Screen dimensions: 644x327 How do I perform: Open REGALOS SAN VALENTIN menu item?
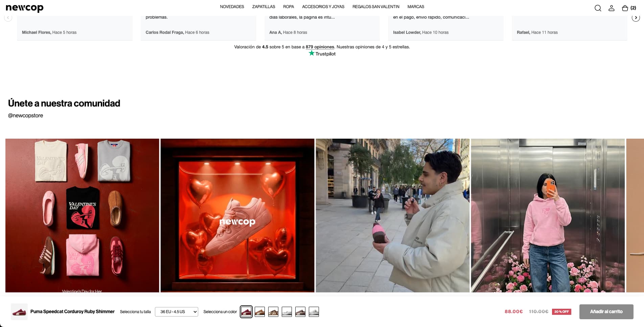(375, 6)
